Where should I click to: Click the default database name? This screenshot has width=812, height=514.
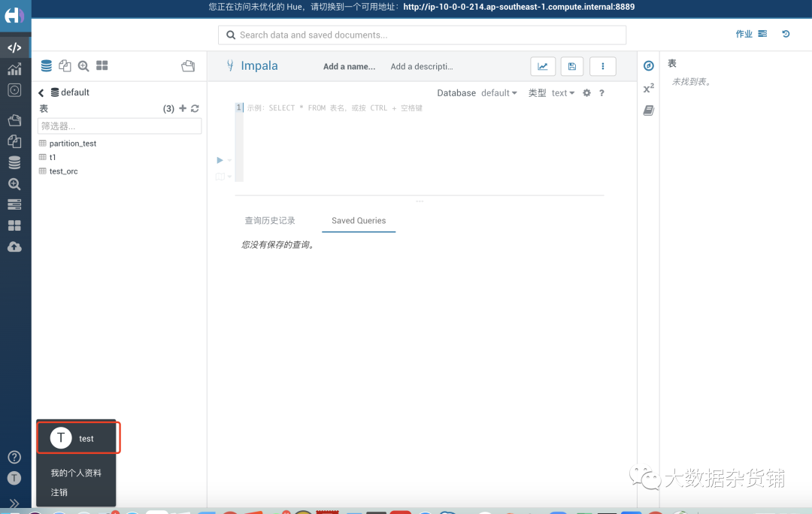pyautogui.click(x=75, y=92)
